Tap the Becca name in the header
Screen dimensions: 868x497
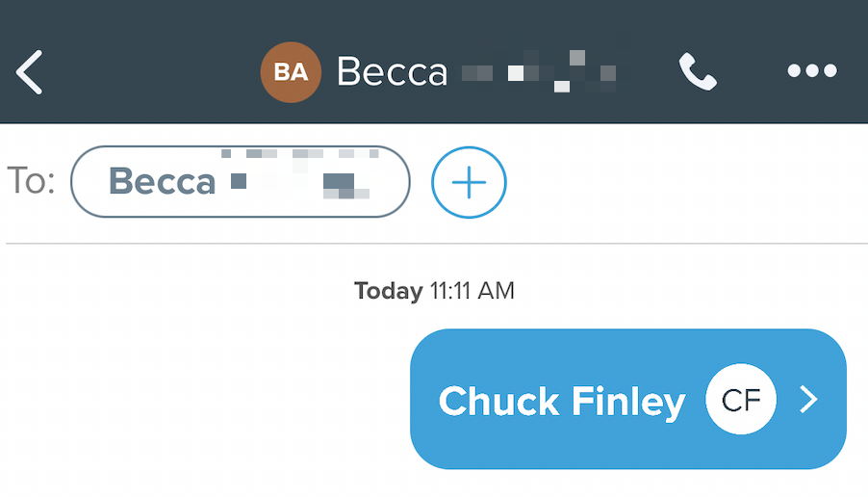[x=392, y=72]
